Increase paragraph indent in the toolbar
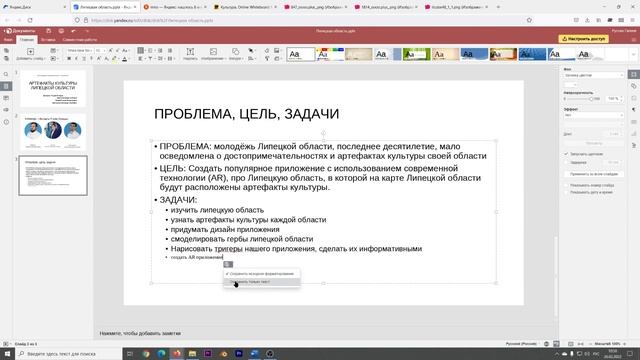This screenshot has height=360, width=640. 170,51
